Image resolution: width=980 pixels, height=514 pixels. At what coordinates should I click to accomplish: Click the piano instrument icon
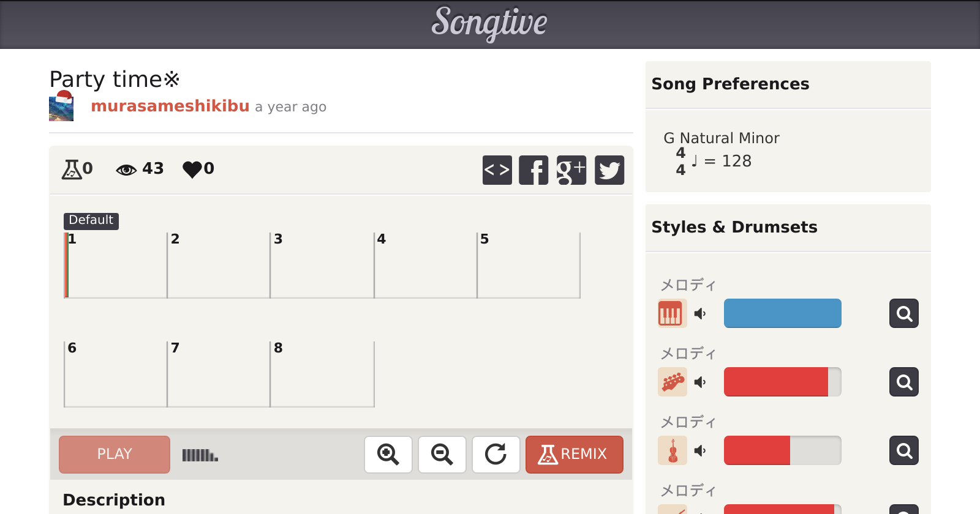(672, 313)
